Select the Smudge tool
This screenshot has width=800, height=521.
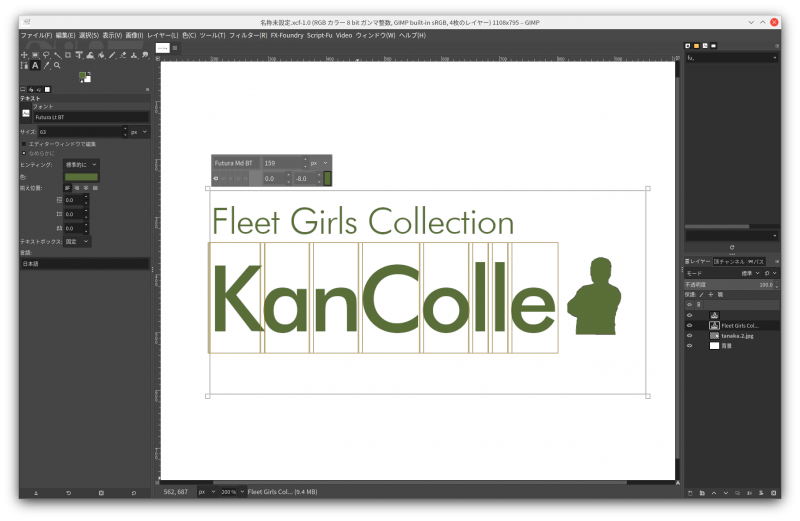(x=145, y=55)
